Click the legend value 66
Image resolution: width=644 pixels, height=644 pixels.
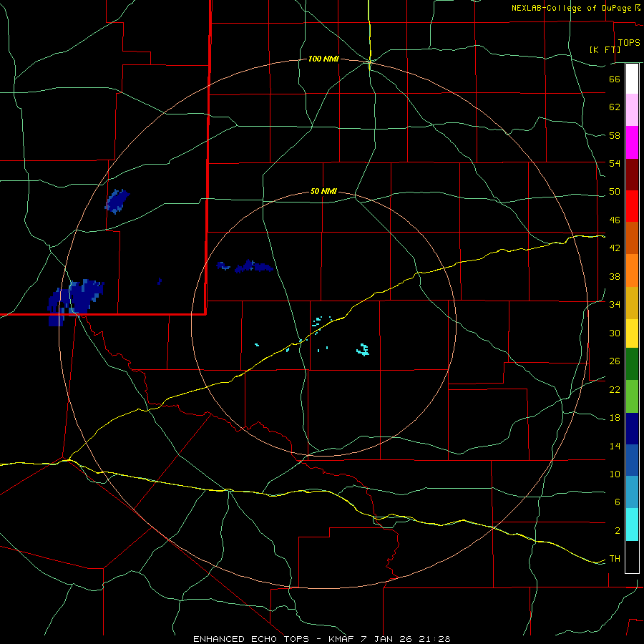[x=615, y=79]
